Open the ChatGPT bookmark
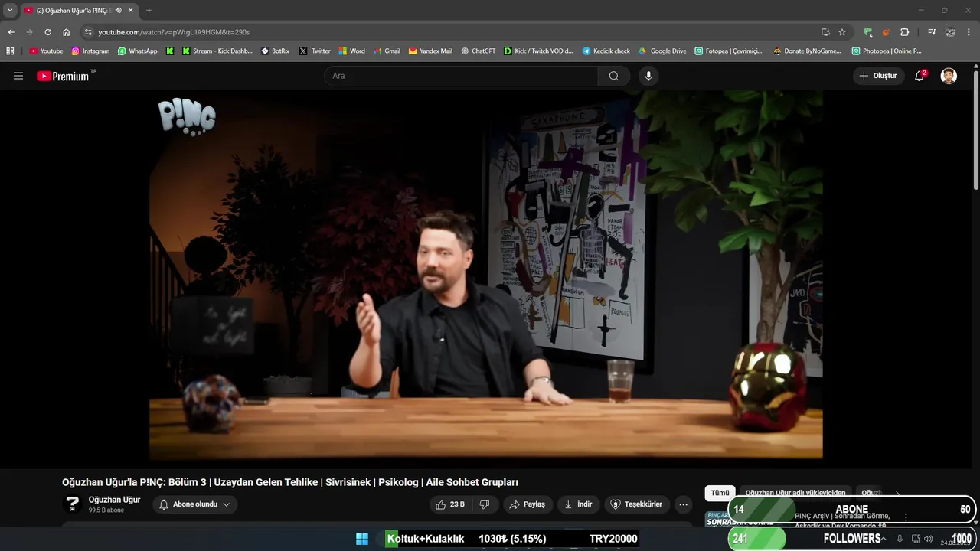Screen dimensions: 980x551 click(x=479, y=51)
